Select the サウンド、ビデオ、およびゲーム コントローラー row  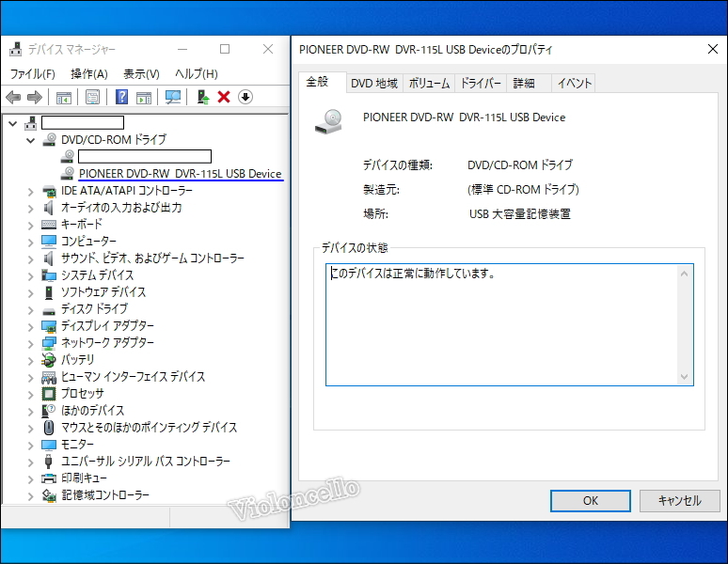(x=152, y=258)
